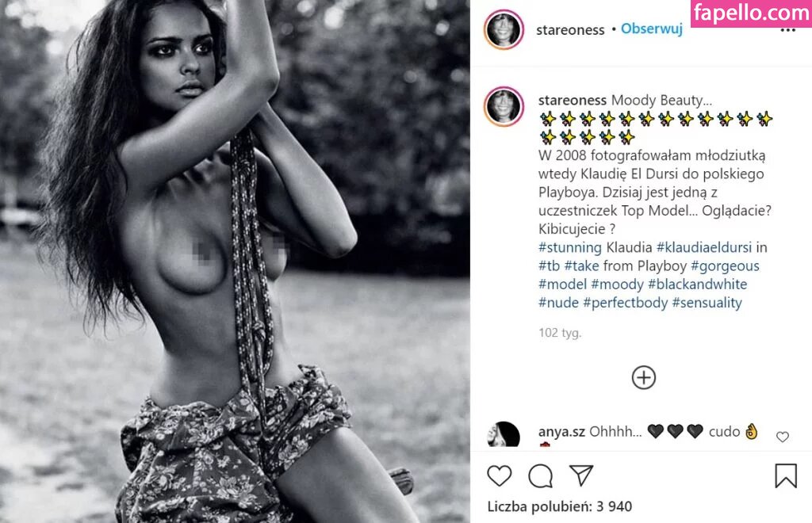
Task: Open three-dot post options menu
Action: (787, 30)
